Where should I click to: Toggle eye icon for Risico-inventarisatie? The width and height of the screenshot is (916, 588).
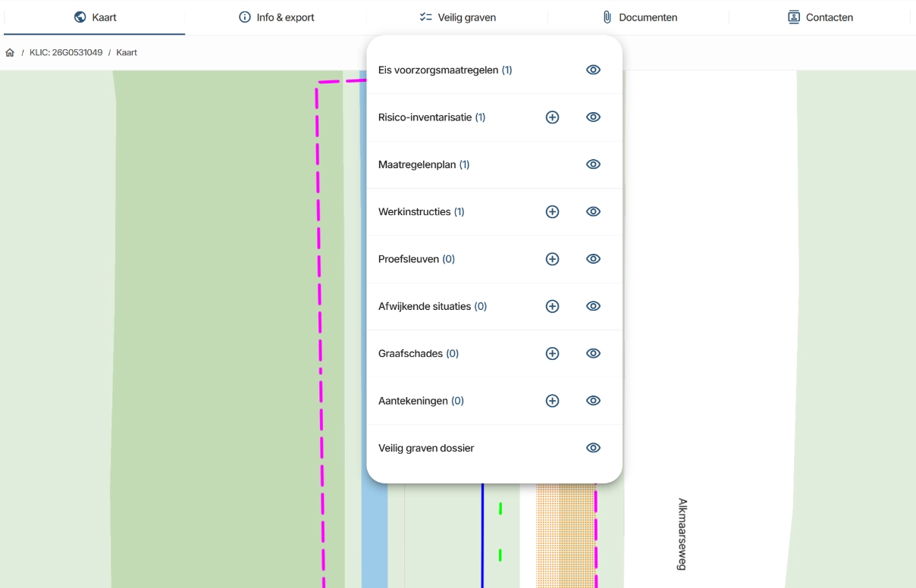coord(593,117)
